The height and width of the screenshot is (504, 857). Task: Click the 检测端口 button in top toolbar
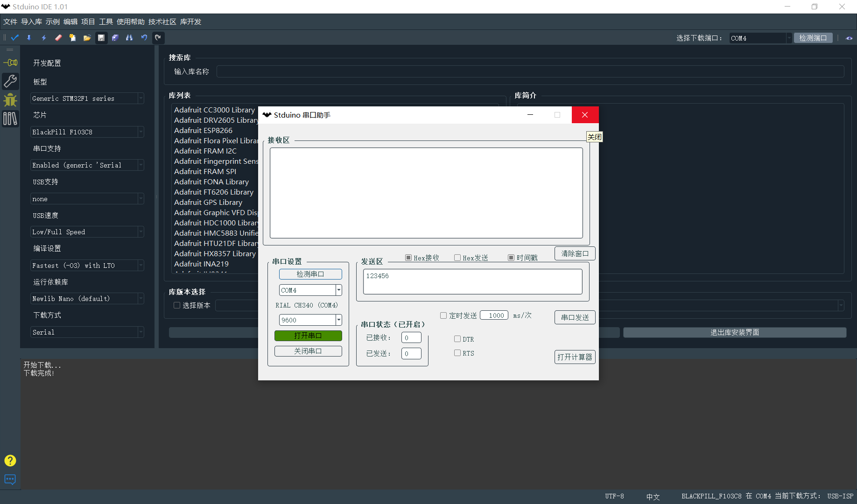tap(813, 38)
